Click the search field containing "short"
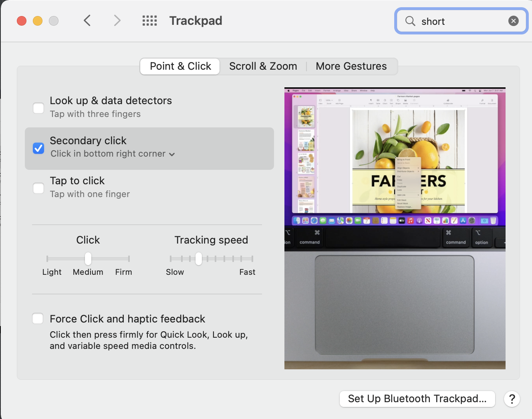This screenshot has width=532, height=419. [461, 21]
